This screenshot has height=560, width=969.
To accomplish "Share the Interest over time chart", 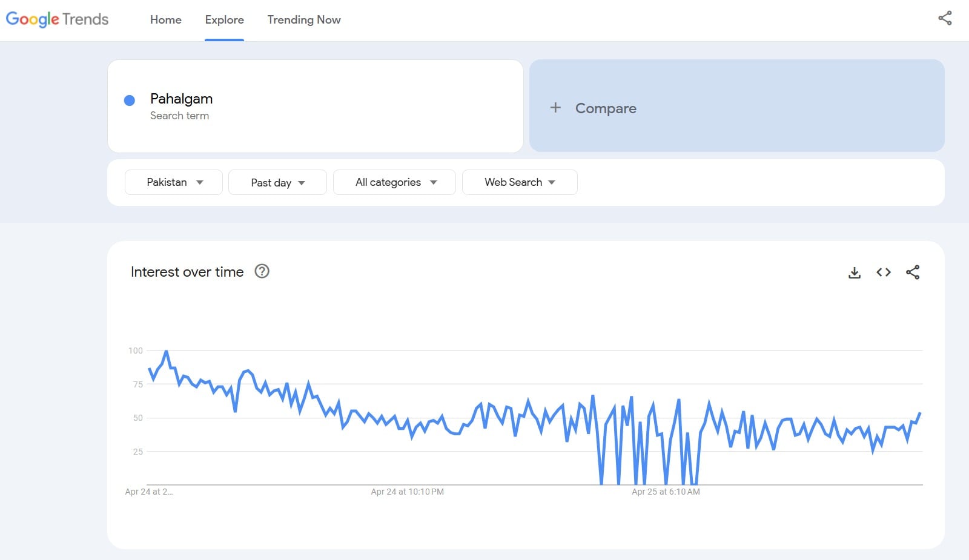I will tap(912, 272).
